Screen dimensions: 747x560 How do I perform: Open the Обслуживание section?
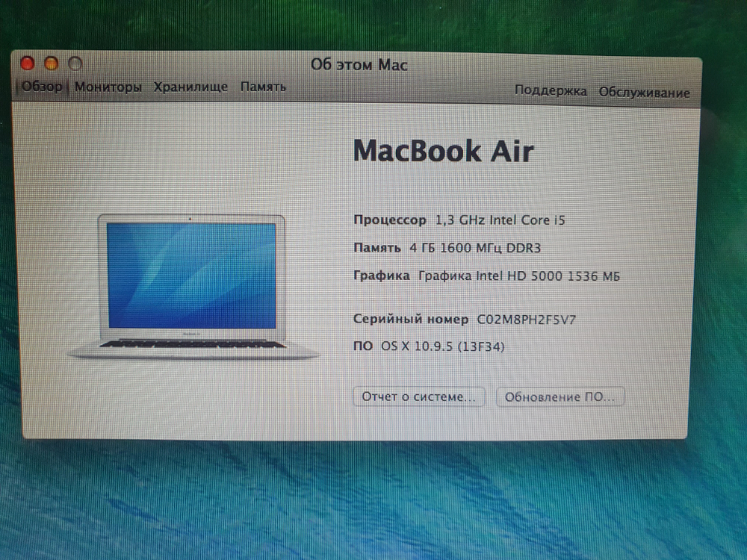click(x=643, y=93)
